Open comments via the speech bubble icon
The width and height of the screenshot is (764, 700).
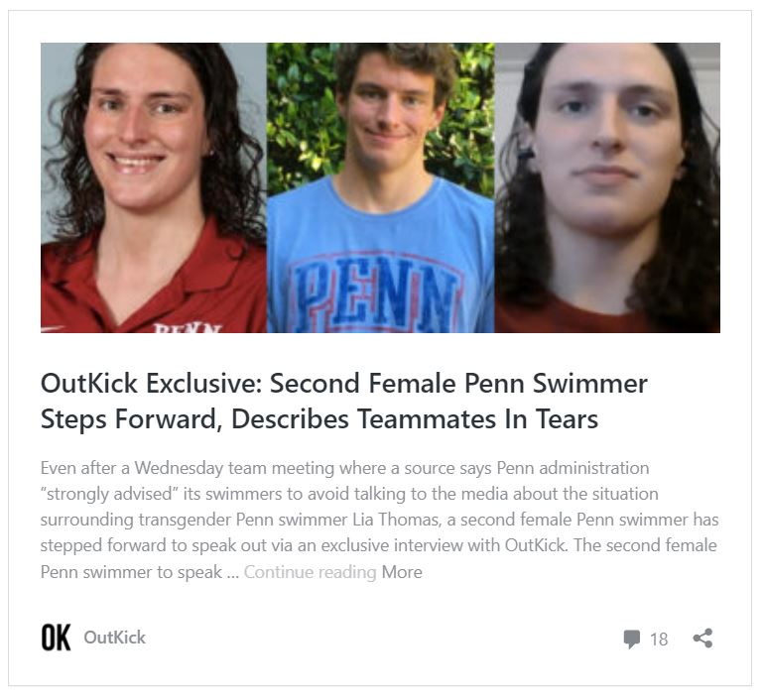pyautogui.click(x=631, y=640)
